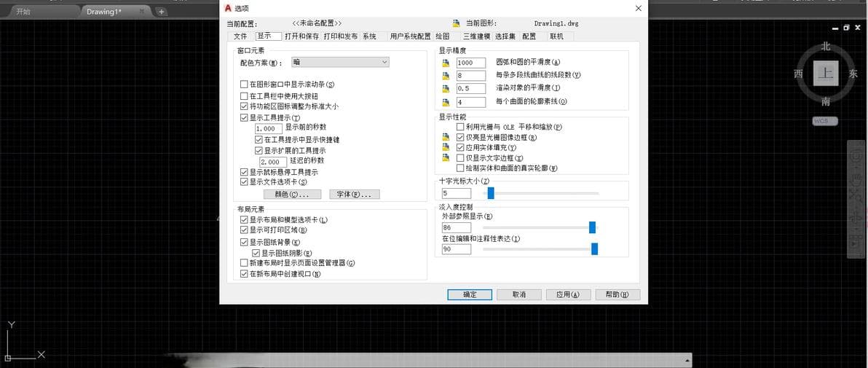
Task: Click 东 on the ViewCube compass
Action: [853, 74]
